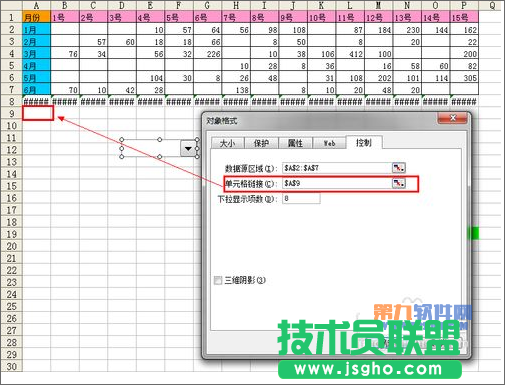
Task: Select row 1 header
Action: (x=11, y=17)
